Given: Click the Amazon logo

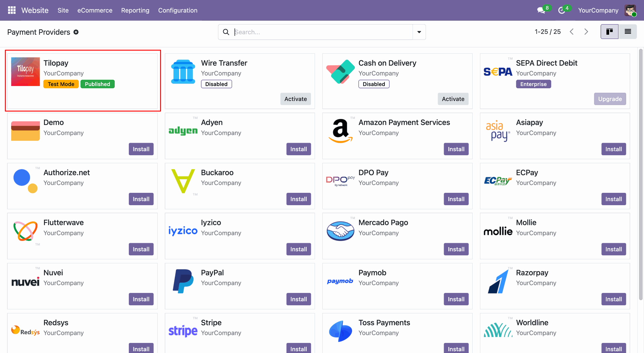Looking at the screenshot, I should [x=340, y=131].
